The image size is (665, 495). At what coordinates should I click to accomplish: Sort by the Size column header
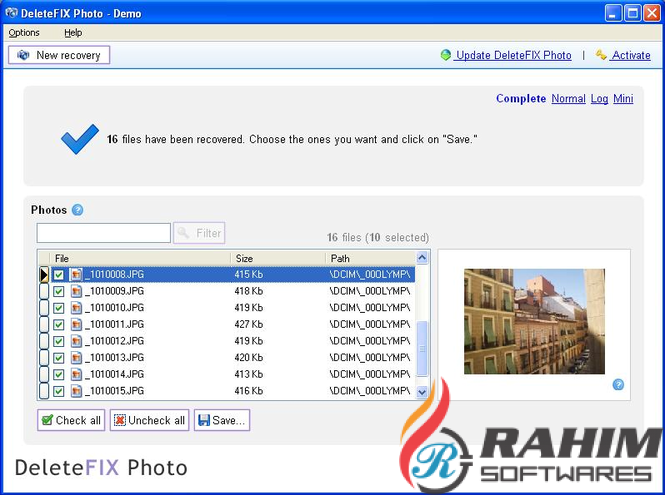(x=278, y=258)
